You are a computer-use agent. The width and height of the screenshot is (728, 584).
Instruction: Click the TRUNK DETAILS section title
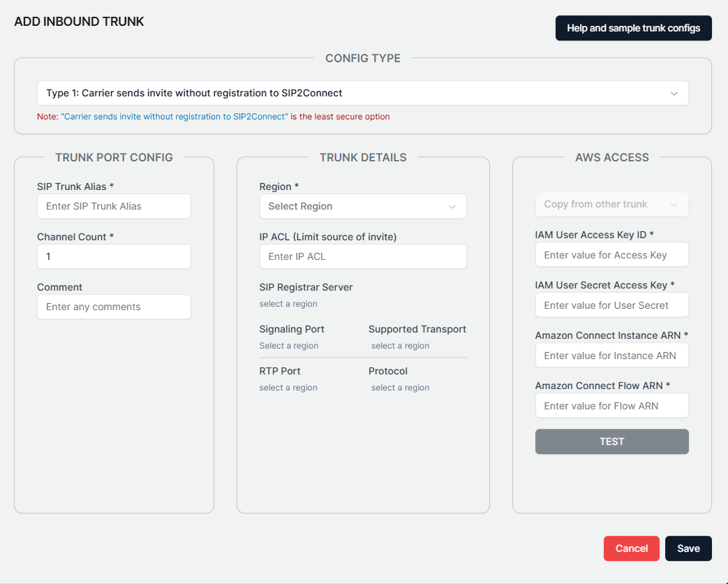tap(363, 157)
